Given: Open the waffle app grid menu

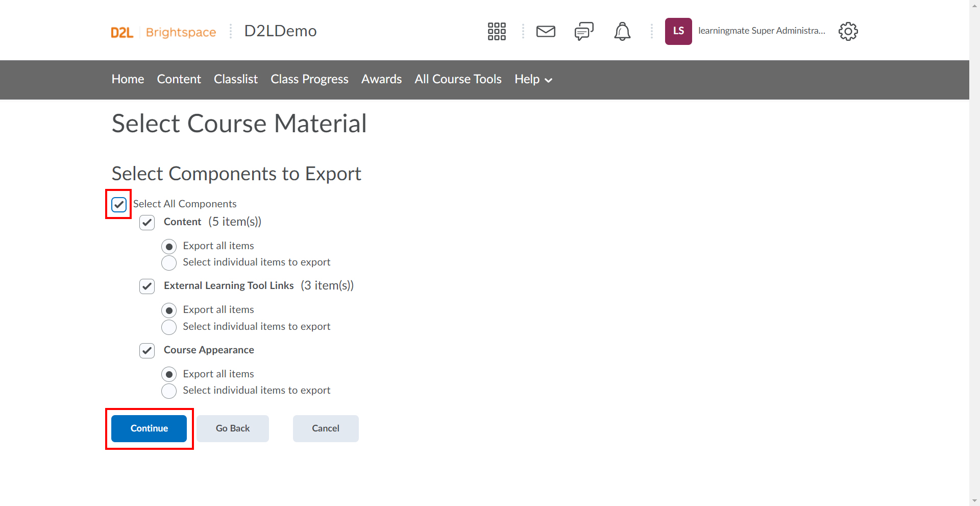Looking at the screenshot, I should [496, 31].
